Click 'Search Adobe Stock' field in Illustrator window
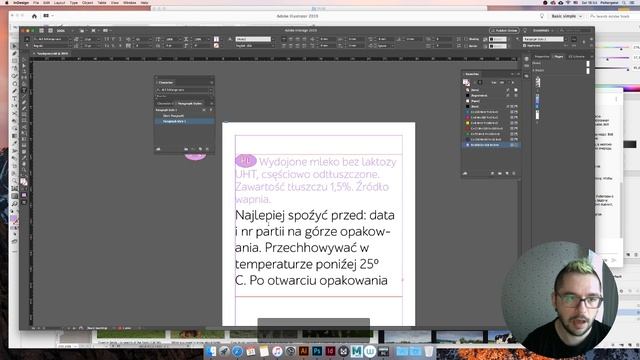 (611, 16)
